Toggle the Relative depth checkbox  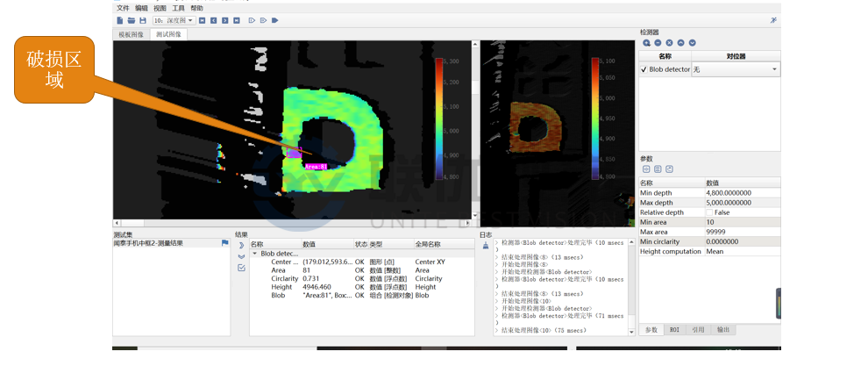709,212
